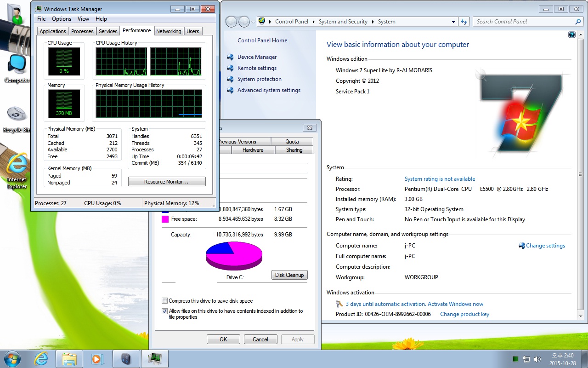Expand the arrow after System and Security breadcrumb
The image size is (588, 368).
pos(373,22)
